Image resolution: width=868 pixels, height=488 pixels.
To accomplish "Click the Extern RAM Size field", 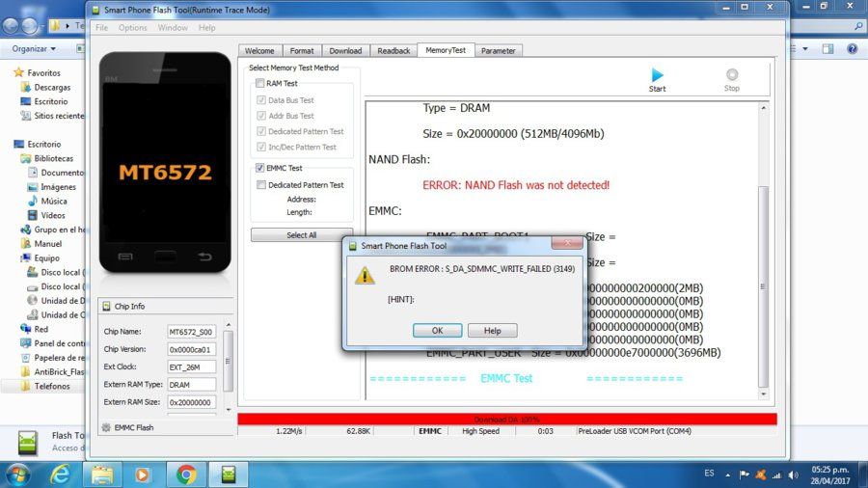I will coord(192,402).
